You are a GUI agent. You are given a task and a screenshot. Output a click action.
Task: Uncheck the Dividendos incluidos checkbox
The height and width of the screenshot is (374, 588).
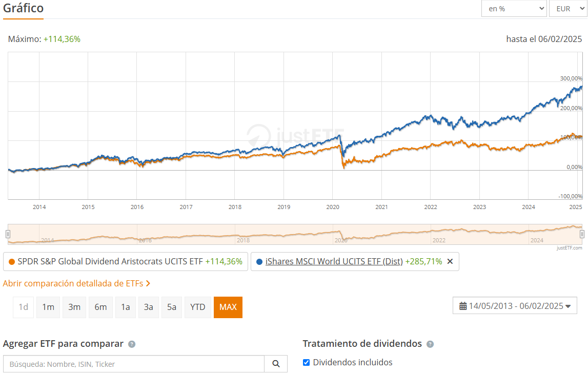pyautogui.click(x=307, y=362)
